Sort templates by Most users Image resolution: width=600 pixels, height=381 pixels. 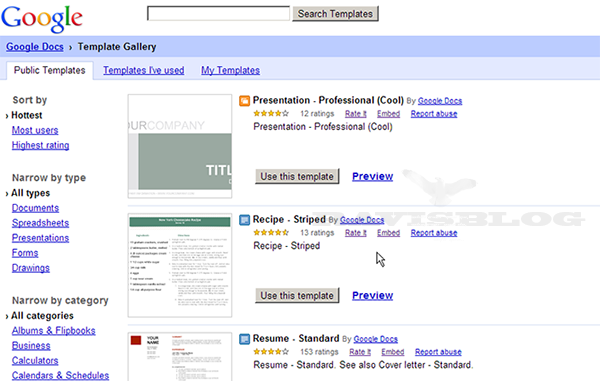click(35, 130)
